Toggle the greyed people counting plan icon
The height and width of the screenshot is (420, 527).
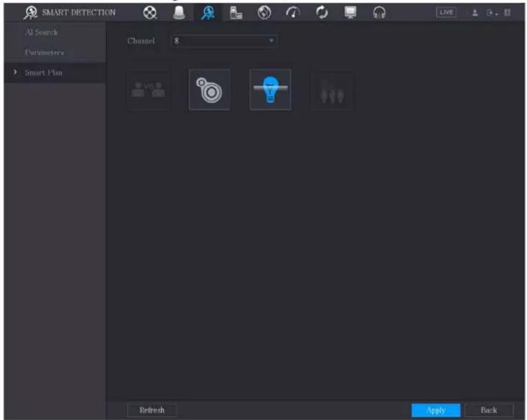pyautogui.click(x=331, y=90)
